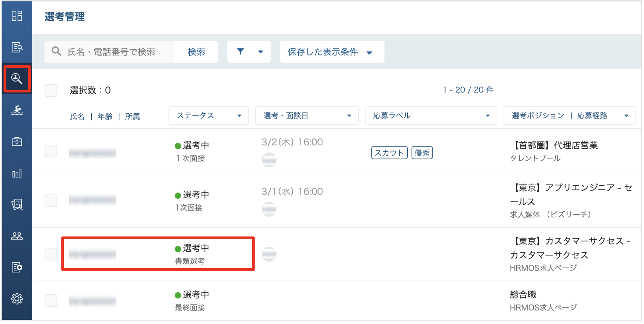Open the settings gear icon in sidebar
Image resolution: width=644 pixels, height=324 pixels.
click(x=17, y=299)
